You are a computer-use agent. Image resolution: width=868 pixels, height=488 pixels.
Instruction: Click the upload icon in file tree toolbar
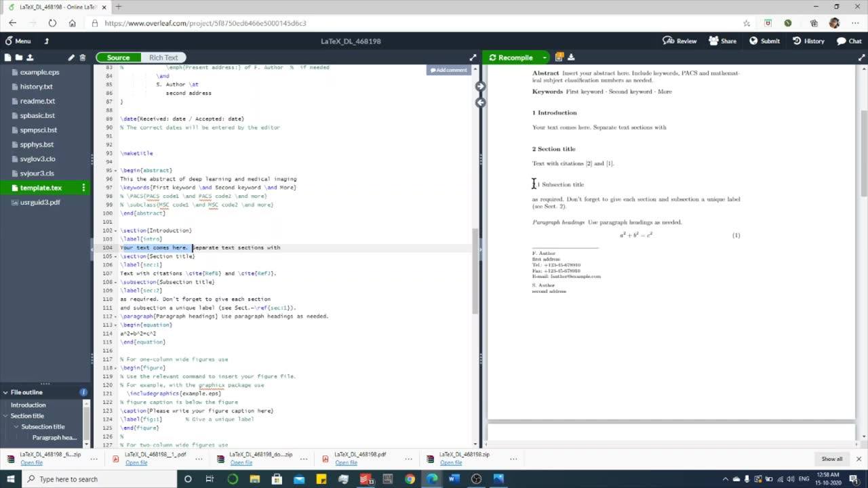(x=30, y=58)
